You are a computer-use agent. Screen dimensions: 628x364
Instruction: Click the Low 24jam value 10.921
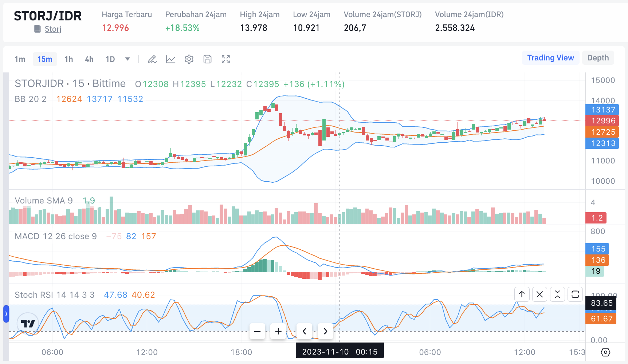(306, 28)
